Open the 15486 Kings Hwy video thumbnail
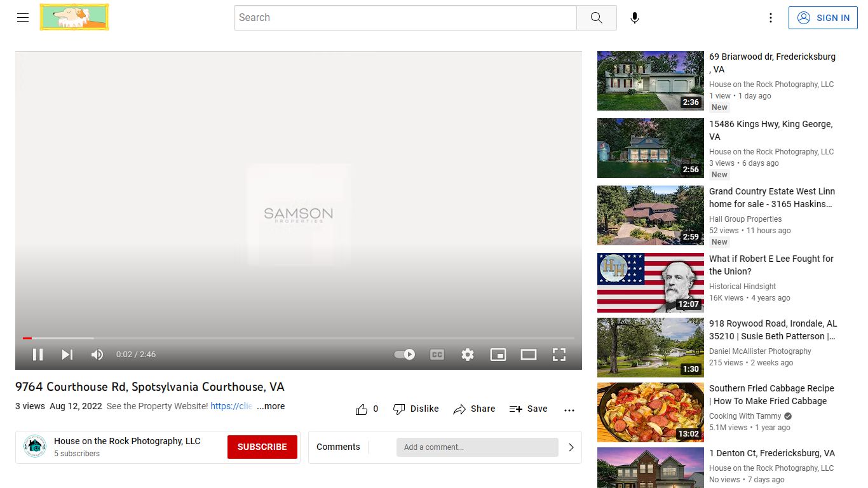This screenshot has width=868, height=488. 651,148
